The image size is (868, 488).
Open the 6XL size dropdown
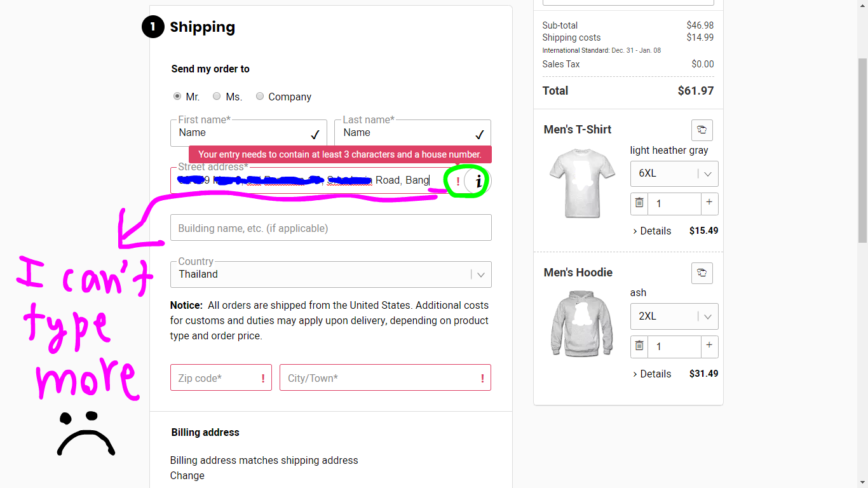(x=674, y=173)
